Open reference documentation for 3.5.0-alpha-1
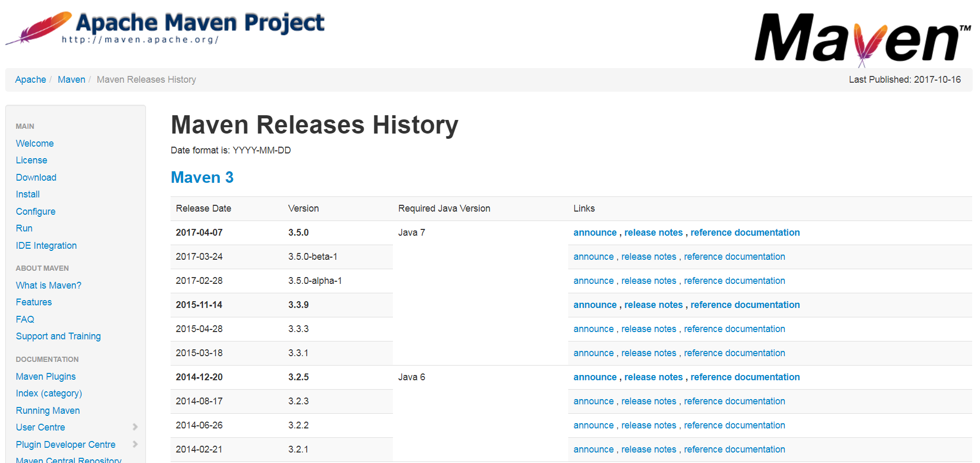The width and height of the screenshot is (980, 463). (735, 281)
